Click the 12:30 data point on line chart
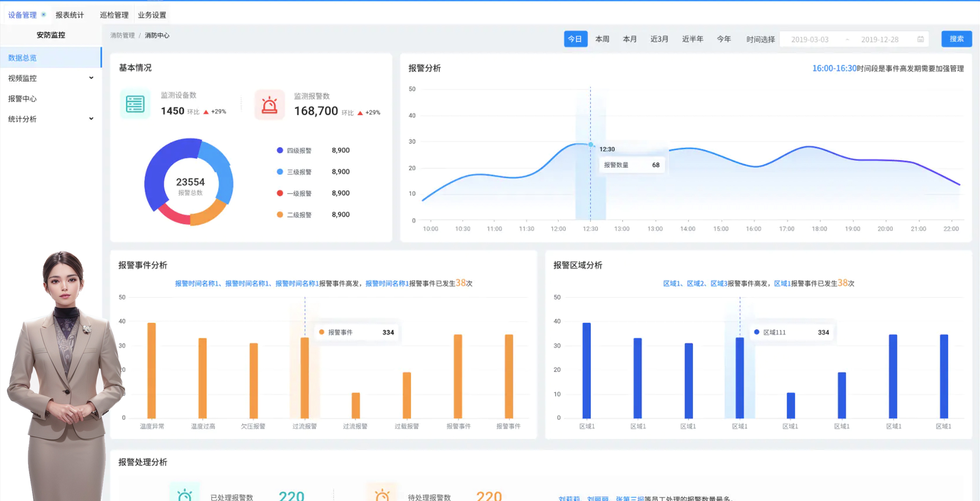980x501 pixels. pyautogui.click(x=591, y=145)
